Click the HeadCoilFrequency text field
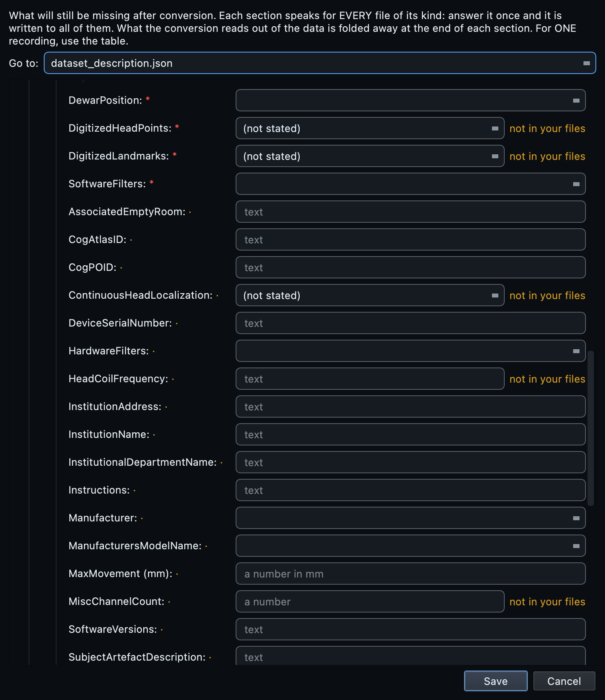 point(370,379)
